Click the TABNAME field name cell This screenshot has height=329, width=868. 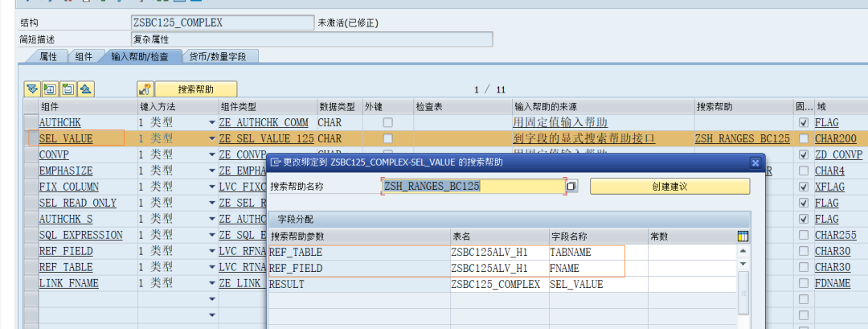click(x=598, y=252)
